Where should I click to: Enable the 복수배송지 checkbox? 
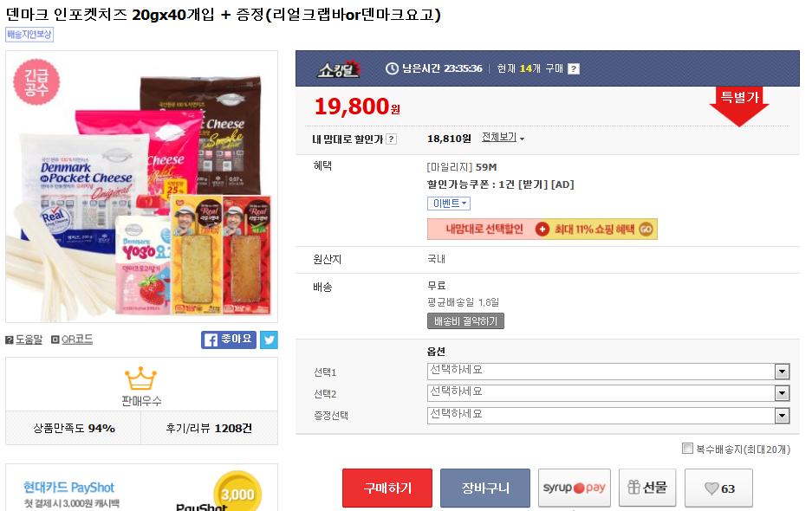(x=687, y=448)
